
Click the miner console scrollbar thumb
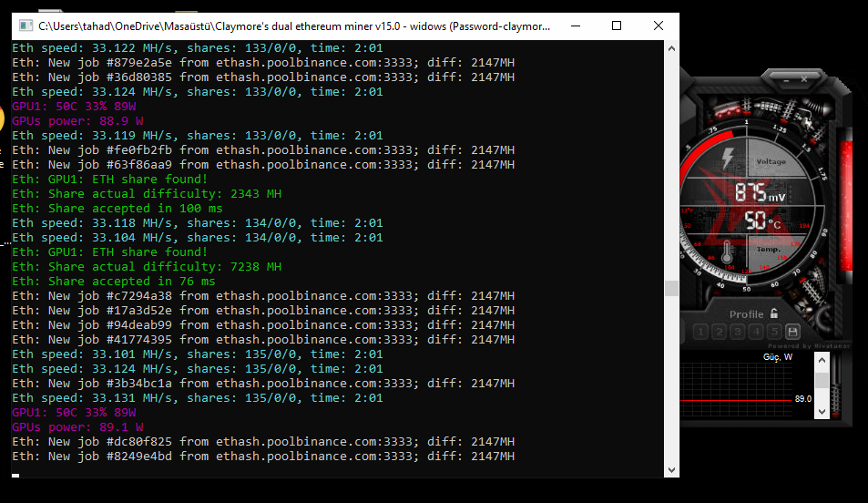pyautogui.click(x=671, y=289)
